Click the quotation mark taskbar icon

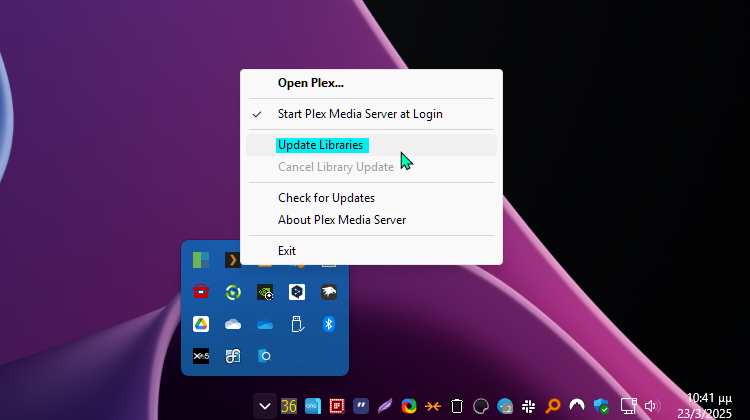tap(361, 406)
